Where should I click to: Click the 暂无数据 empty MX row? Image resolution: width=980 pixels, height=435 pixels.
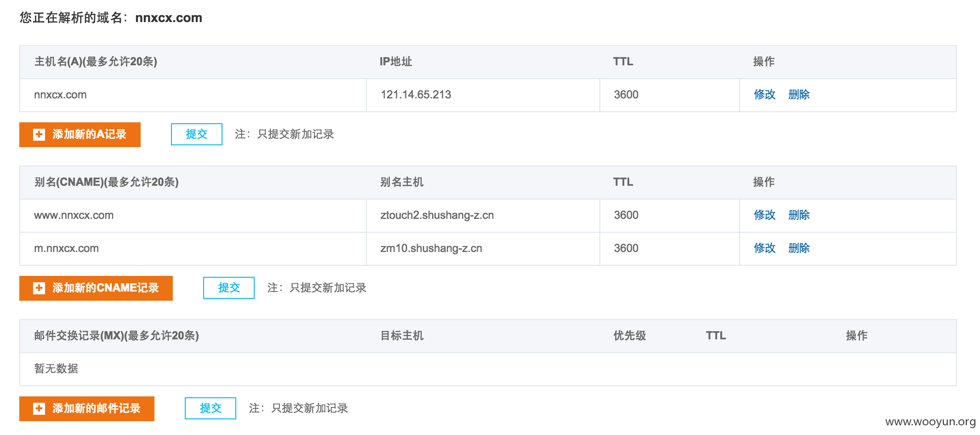[x=488, y=369]
